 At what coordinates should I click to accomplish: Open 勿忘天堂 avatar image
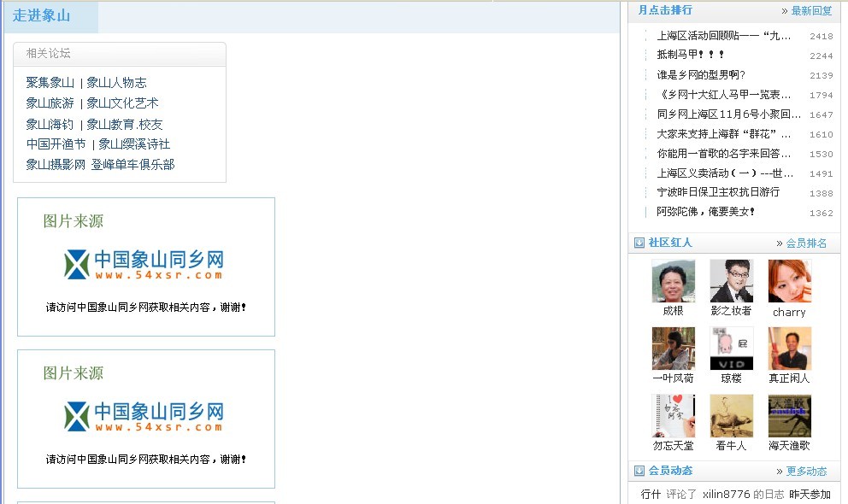point(673,415)
